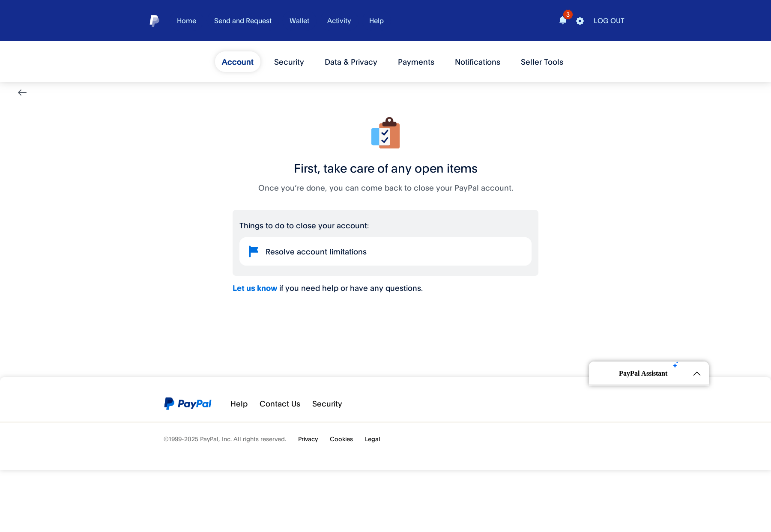Click the copyright 1999-2025 PayPal text
The width and height of the screenshot is (771, 532).
pos(225,439)
